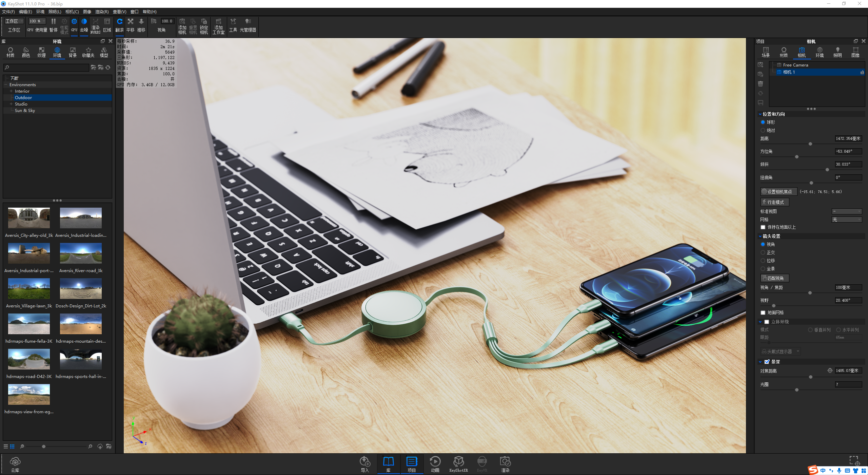Image resolution: width=868 pixels, height=475 pixels.
Task: Open the Grid (网格) dropdown
Action: [847, 220]
